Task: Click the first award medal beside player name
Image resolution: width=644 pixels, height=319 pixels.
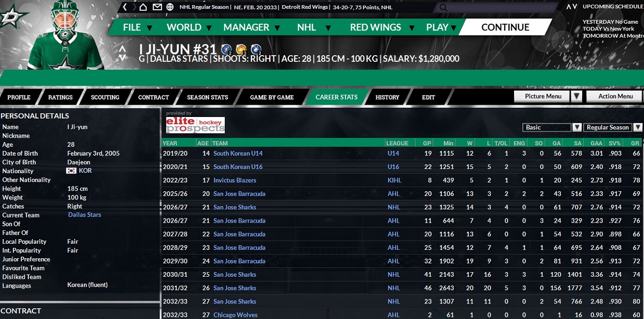Action: pos(226,49)
